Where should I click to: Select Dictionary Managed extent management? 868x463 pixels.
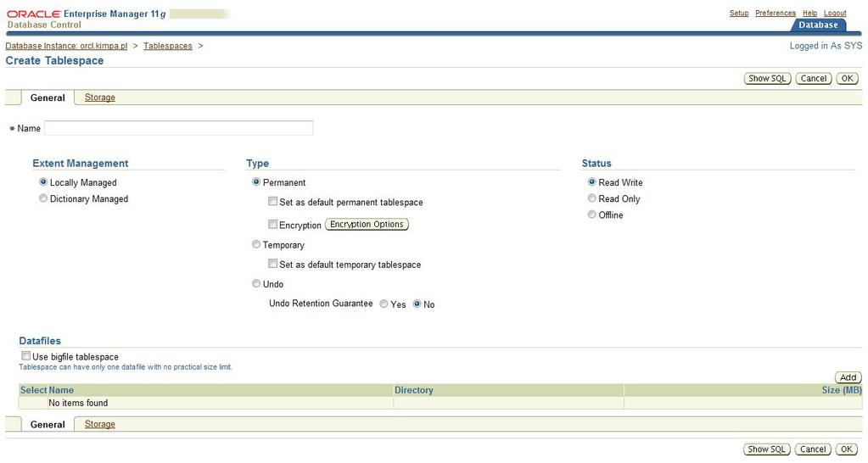click(x=43, y=198)
